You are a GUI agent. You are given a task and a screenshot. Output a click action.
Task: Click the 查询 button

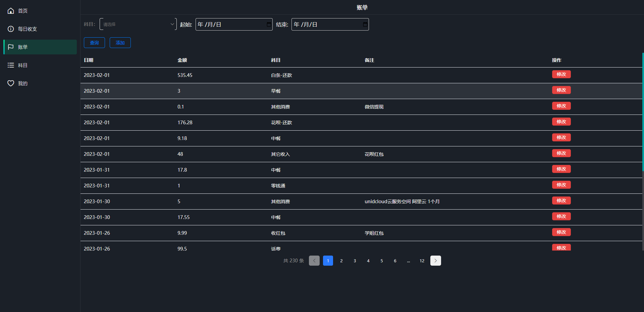pyautogui.click(x=94, y=43)
